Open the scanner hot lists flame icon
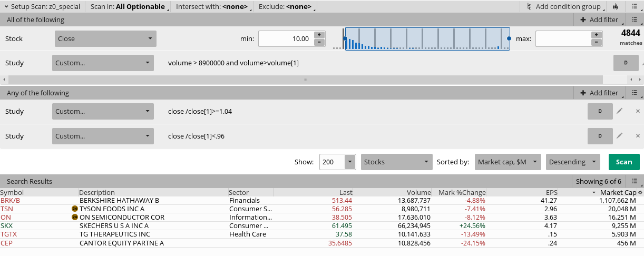644x256 pixels. point(616,7)
